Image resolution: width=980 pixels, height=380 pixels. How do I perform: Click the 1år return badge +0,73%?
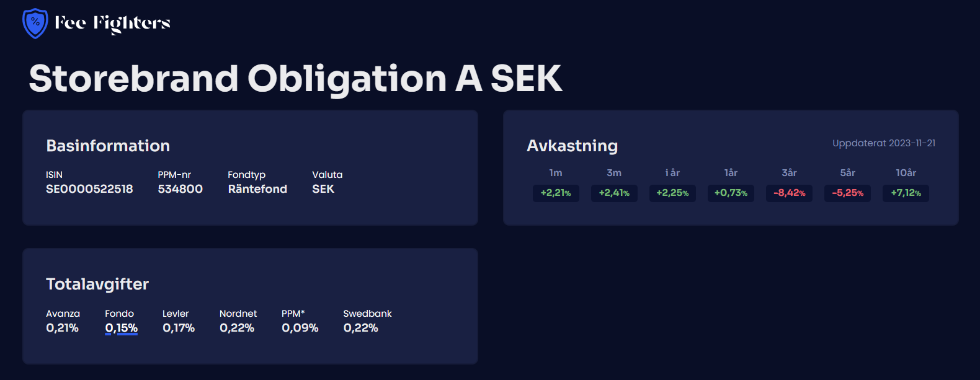pos(731,193)
